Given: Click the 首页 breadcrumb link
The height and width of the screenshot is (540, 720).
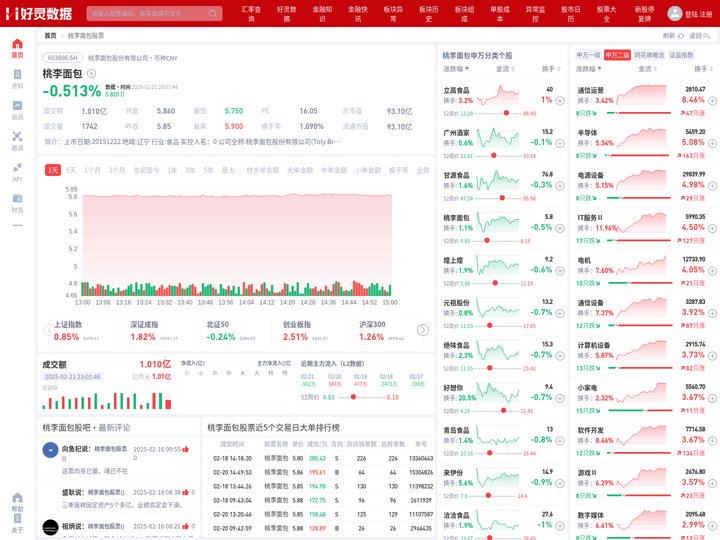Looking at the screenshot, I should [51, 35].
